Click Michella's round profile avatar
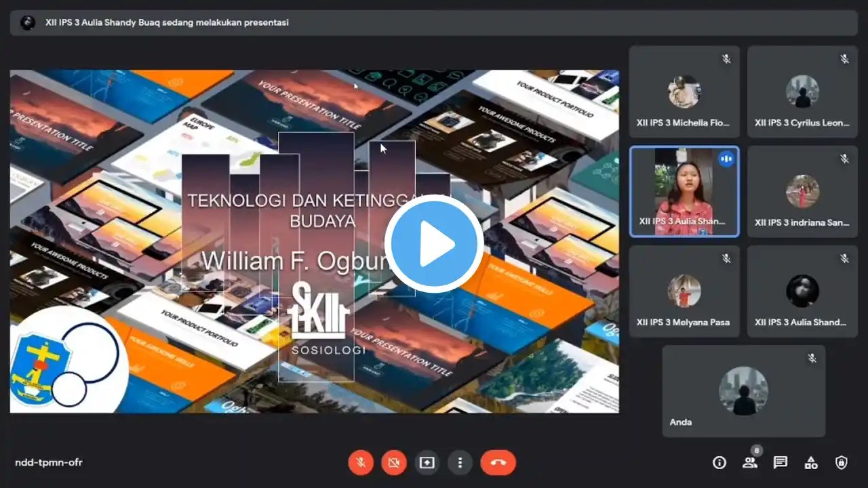The height and width of the screenshot is (488, 868). [684, 91]
